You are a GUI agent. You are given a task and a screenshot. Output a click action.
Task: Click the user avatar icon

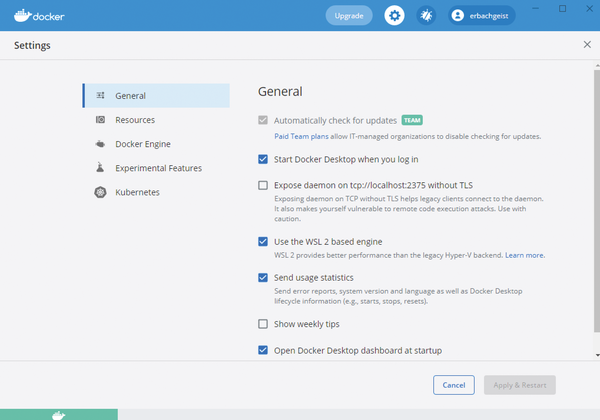458,16
